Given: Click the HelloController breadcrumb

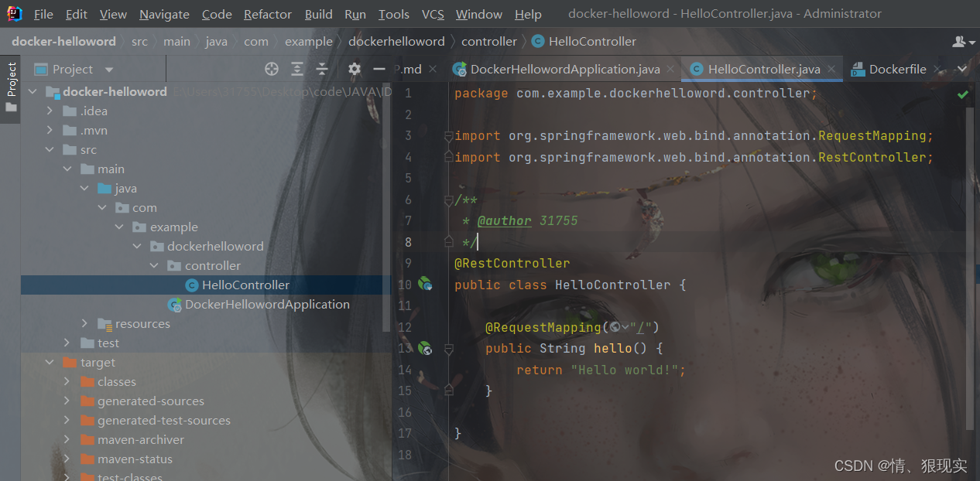Looking at the screenshot, I should coord(584,42).
